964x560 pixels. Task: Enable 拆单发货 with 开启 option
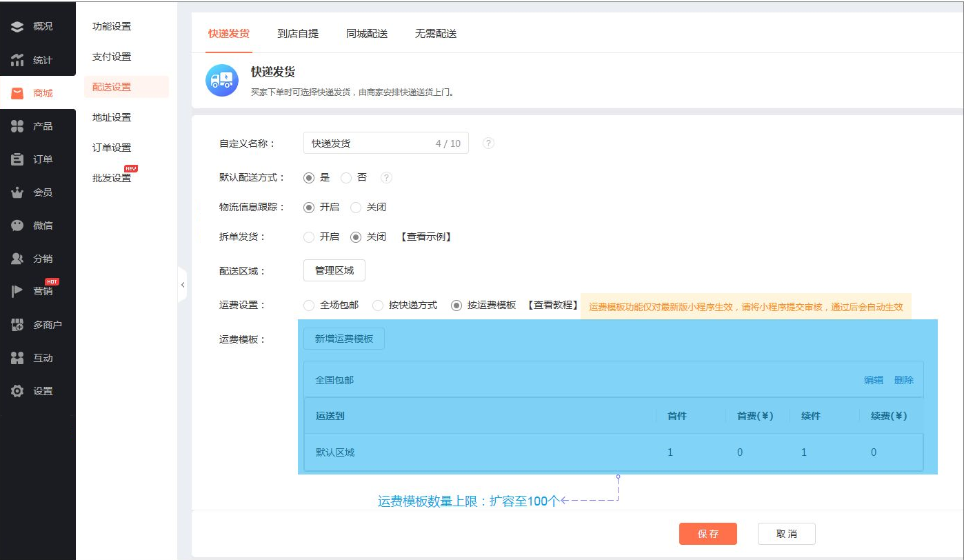(309, 237)
